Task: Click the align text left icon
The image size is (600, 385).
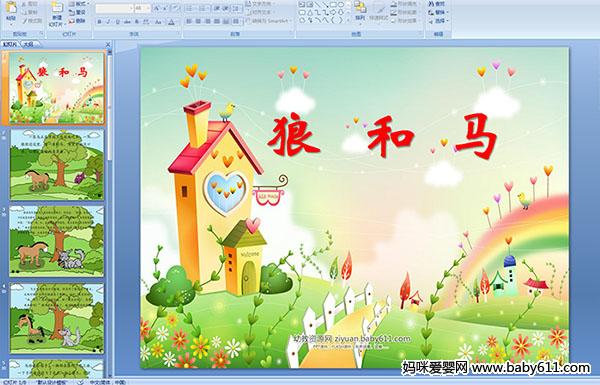Action: tap(189, 22)
